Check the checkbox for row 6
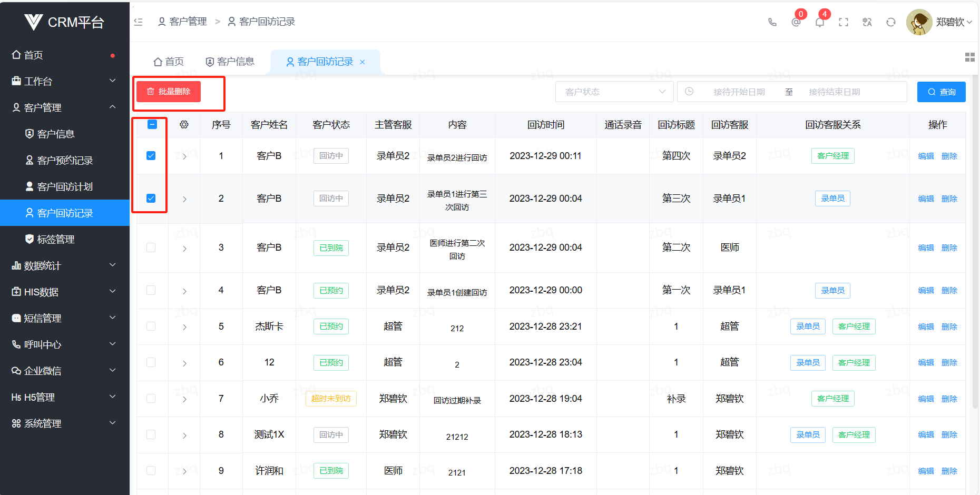The width and height of the screenshot is (980, 495). (151, 362)
